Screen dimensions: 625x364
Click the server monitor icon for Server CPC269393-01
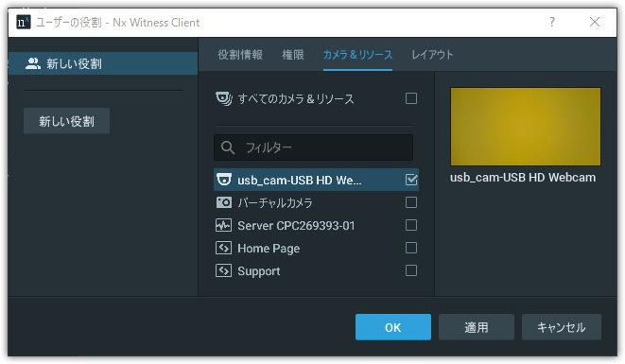click(x=223, y=225)
